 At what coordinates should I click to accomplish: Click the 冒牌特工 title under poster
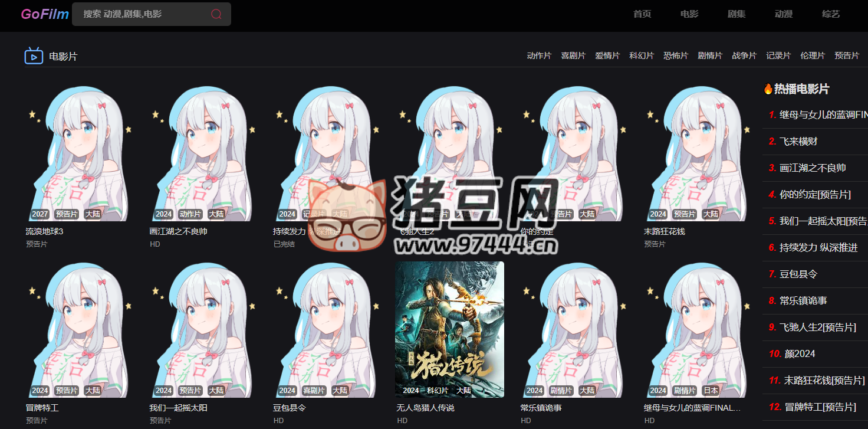(x=42, y=408)
